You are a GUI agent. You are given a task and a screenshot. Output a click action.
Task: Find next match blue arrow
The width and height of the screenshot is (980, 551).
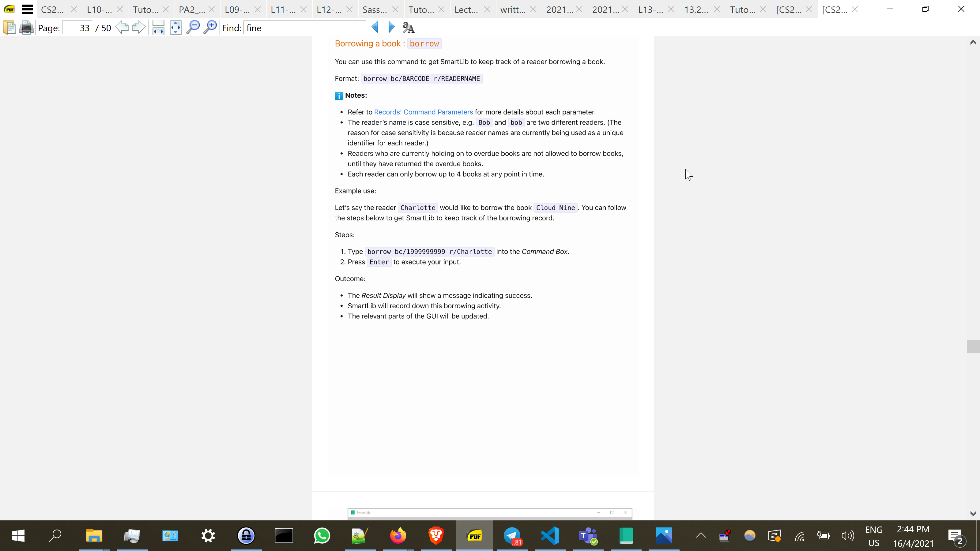(x=391, y=27)
